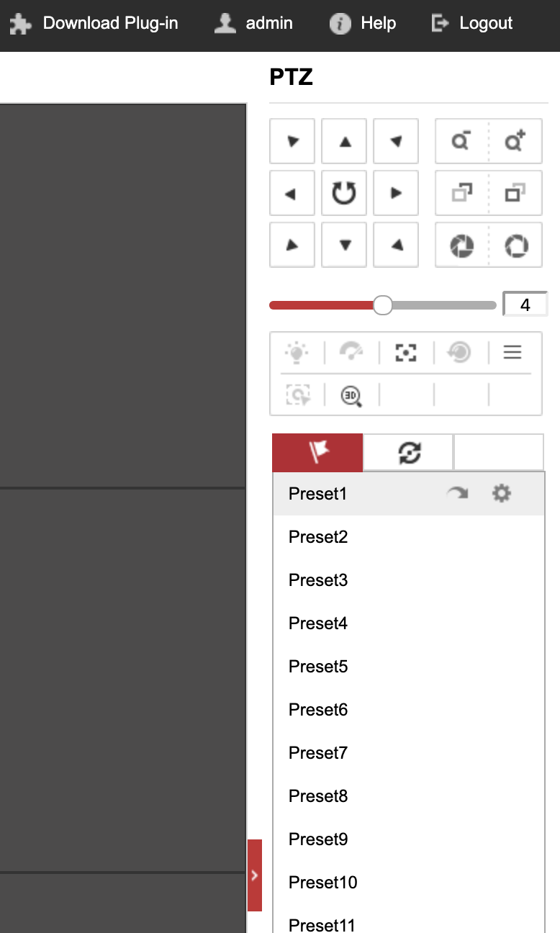Trigger the lens initialization icon

459,353
